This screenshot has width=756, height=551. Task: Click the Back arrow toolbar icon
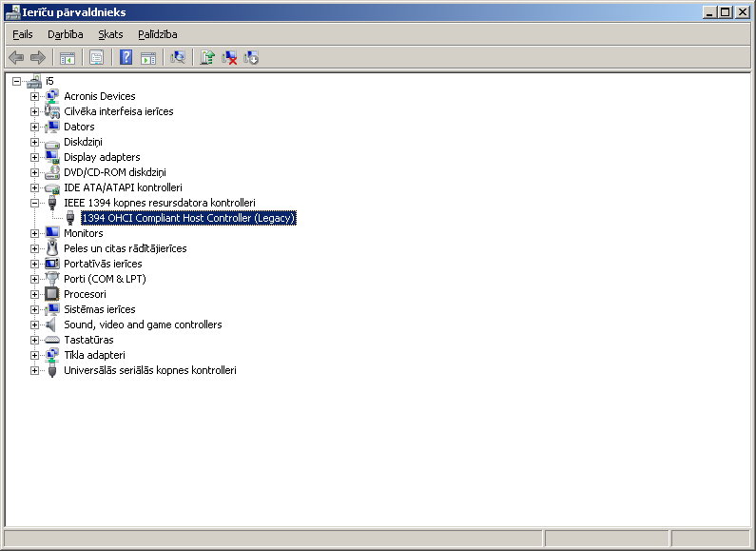tap(16, 58)
